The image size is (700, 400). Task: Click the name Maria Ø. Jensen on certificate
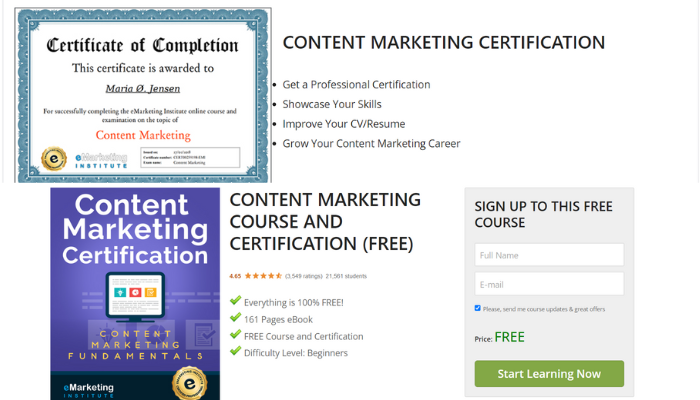pos(143,88)
